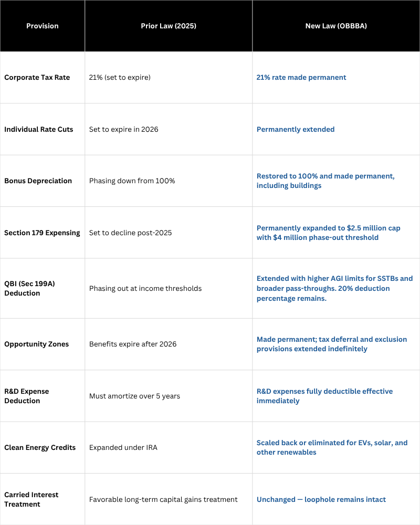The width and height of the screenshot is (420, 525).
Task: Select the Bonus Depreciation row label
Action: 38,181
